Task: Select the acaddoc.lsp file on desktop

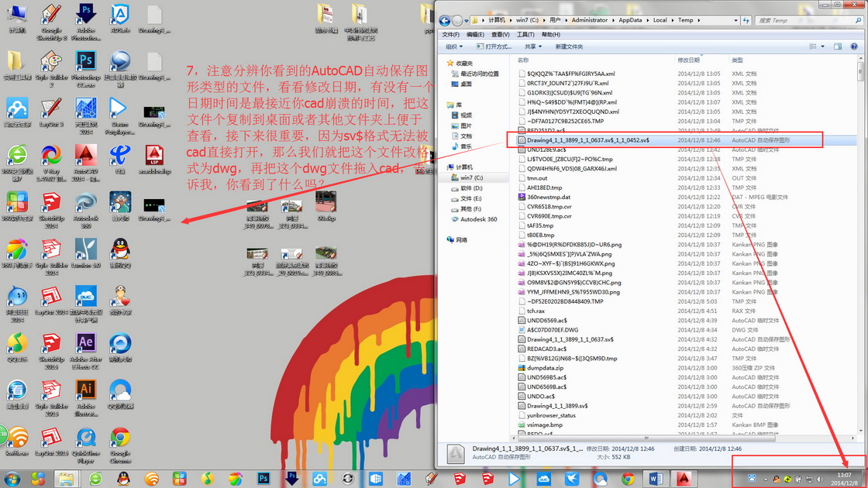Action: point(154,160)
